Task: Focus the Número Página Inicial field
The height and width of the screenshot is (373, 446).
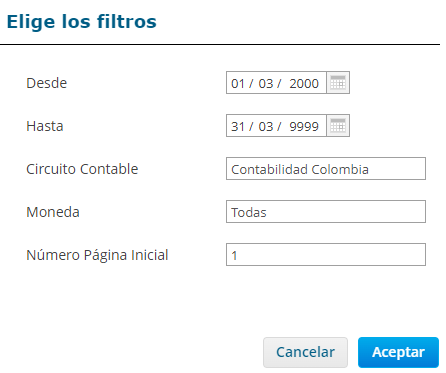Action: [x=326, y=255]
